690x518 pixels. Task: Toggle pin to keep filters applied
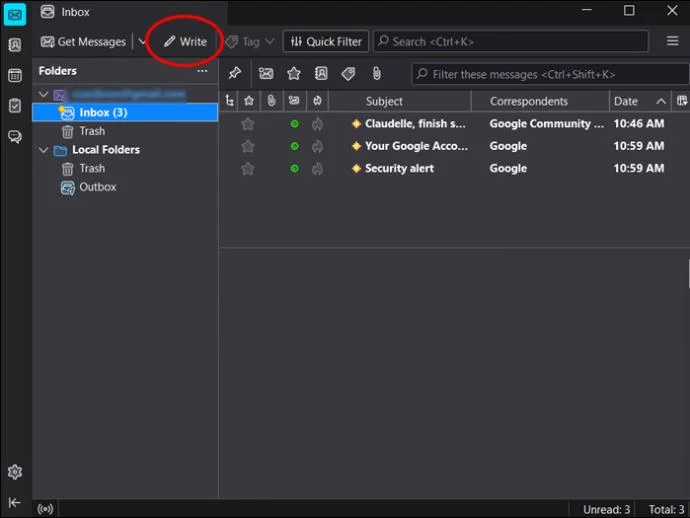(235, 73)
